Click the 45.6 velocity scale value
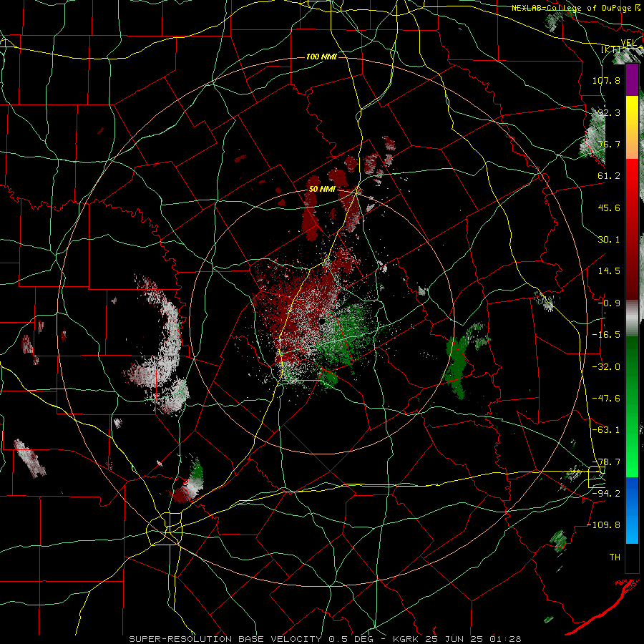The image size is (644, 644). 609,208
